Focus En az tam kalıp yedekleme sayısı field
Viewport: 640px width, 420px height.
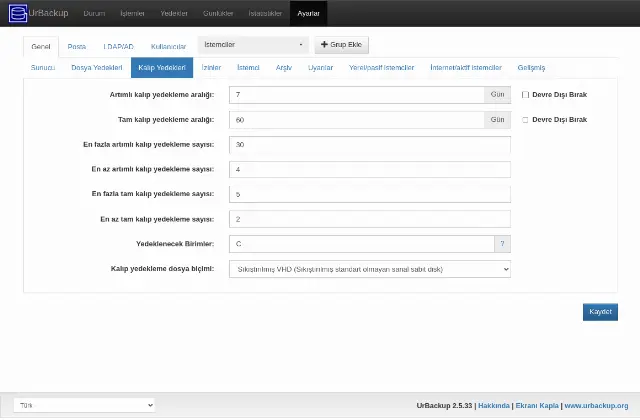pyautogui.click(x=370, y=219)
